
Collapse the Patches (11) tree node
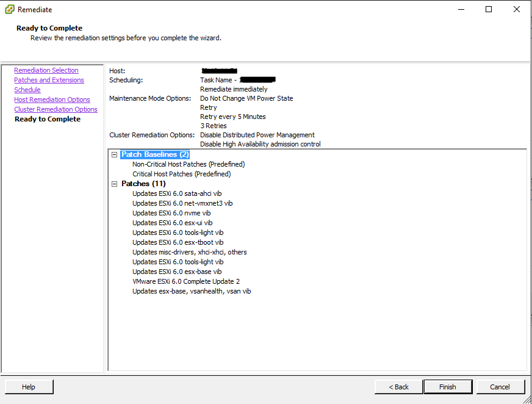click(114, 184)
